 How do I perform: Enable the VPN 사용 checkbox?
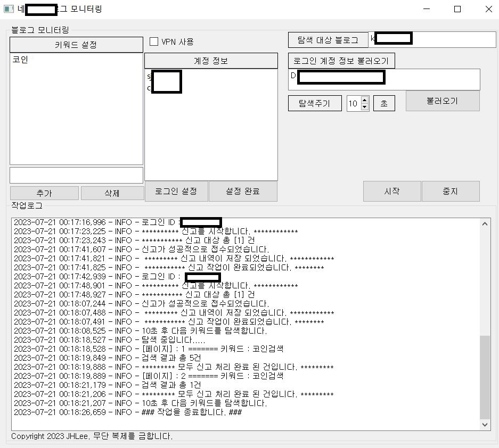(x=154, y=42)
